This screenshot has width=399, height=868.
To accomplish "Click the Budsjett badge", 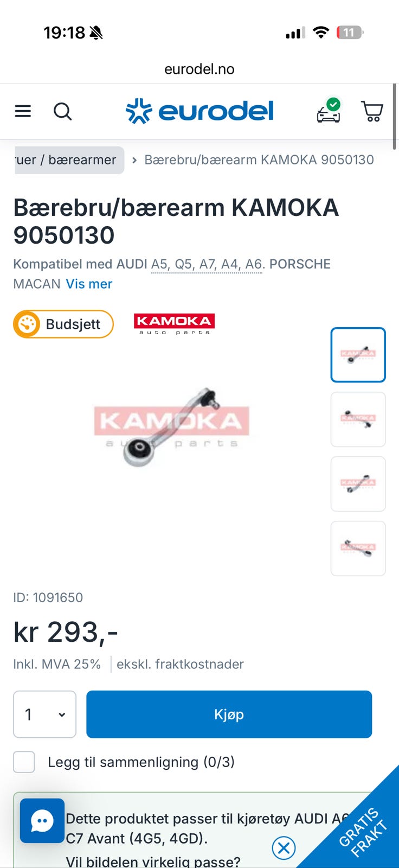I will point(63,324).
